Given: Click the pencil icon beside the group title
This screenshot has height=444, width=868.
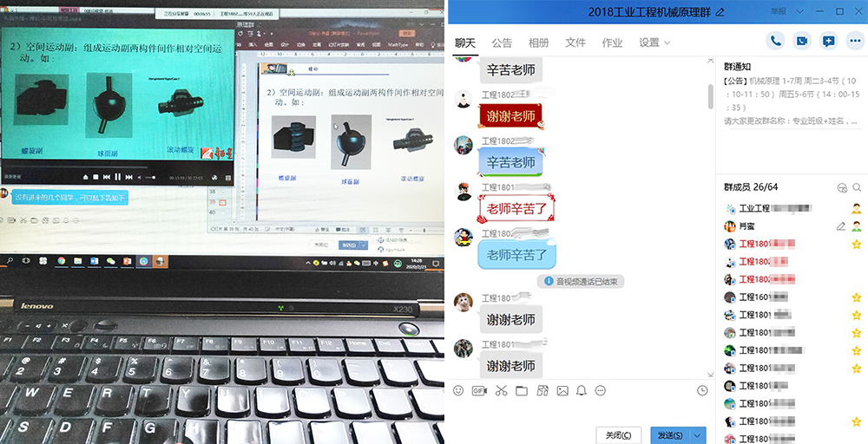Looking at the screenshot, I should point(720,12).
